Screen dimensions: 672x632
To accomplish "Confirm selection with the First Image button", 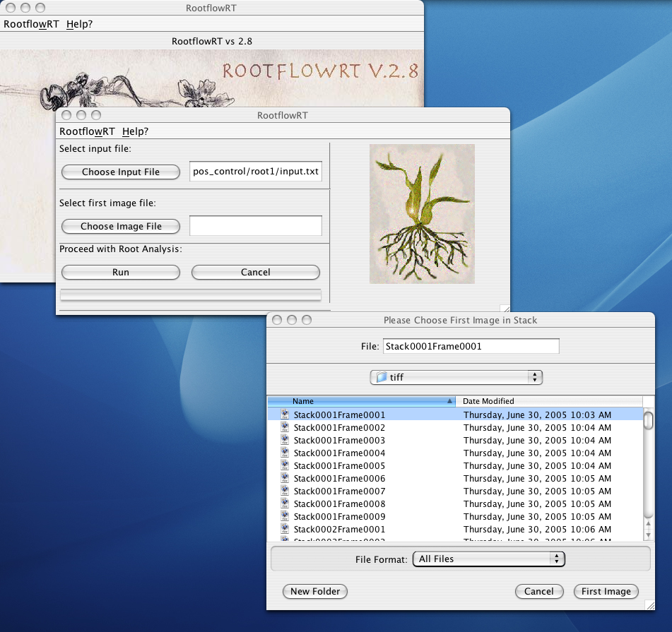I will coord(606,591).
